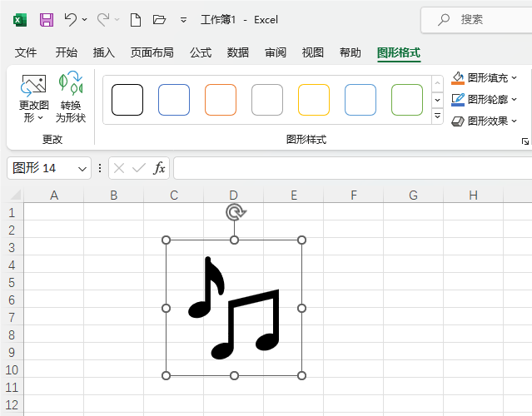This screenshot has width=532, height=416.
Task: Expand the Name Box dropdown arrow
Action: click(82, 169)
